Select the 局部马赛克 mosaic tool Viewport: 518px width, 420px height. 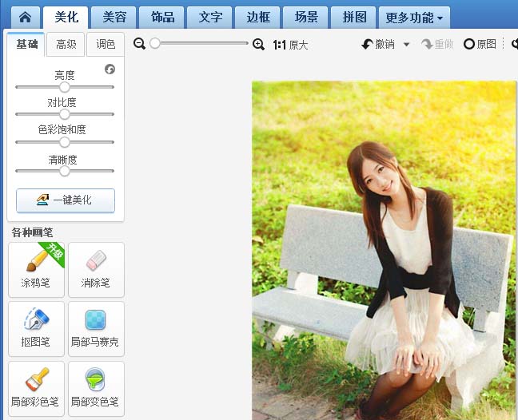point(96,329)
